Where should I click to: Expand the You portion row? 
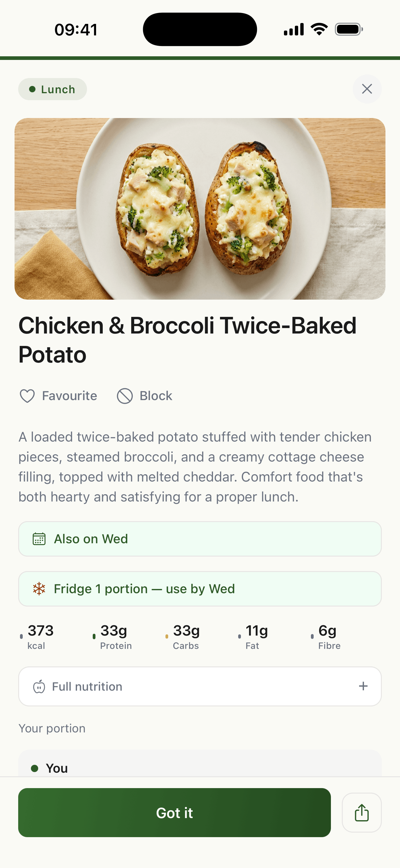coord(200,764)
